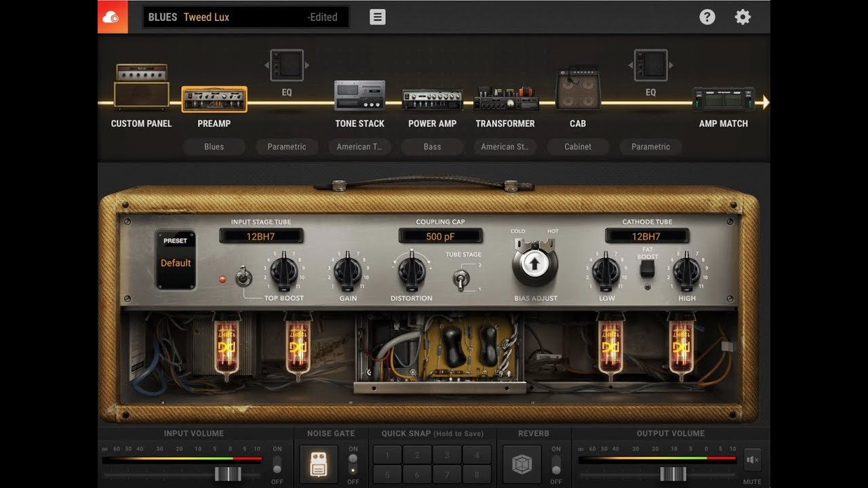Select the Power Amp module icon
This screenshot has height=488, width=868.
(432, 100)
